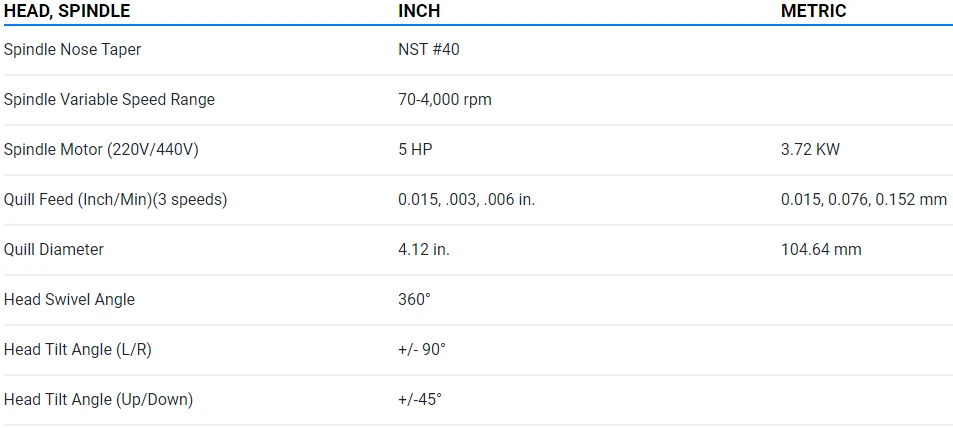This screenshot has width=953, height=428.
Task: Select the Quill Diameter row label
Action: click(x=54, y=249)
